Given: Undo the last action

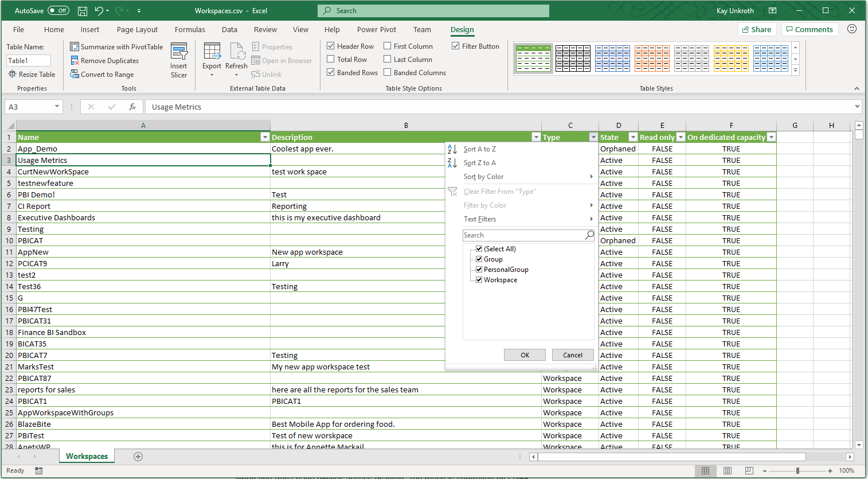Looking at the screenshot, I should (x=97, y=10).
